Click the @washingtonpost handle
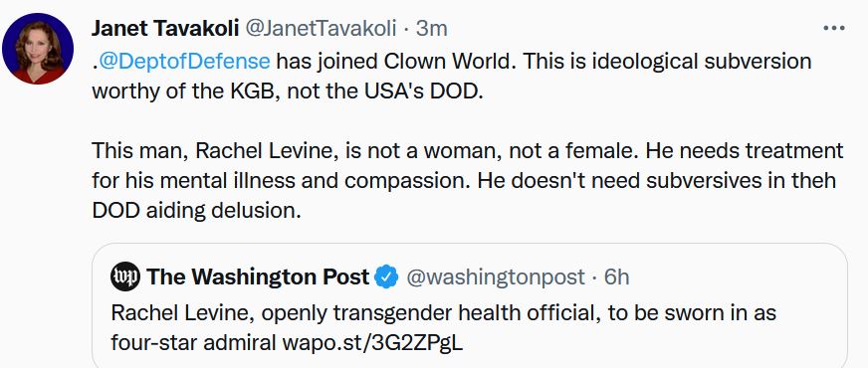Viewport: 868px width, 368px height. [496, 276]
